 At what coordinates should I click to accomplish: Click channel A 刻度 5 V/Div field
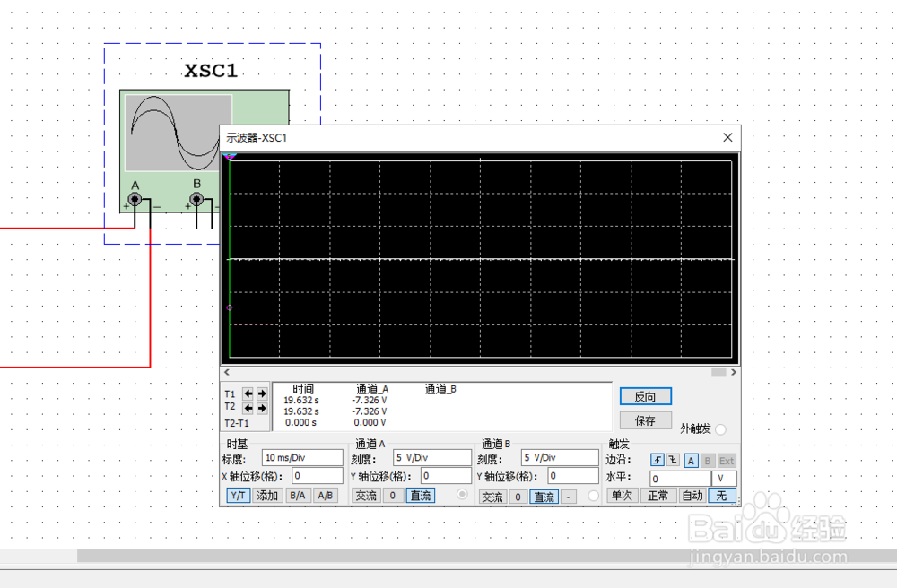(432, 458)
